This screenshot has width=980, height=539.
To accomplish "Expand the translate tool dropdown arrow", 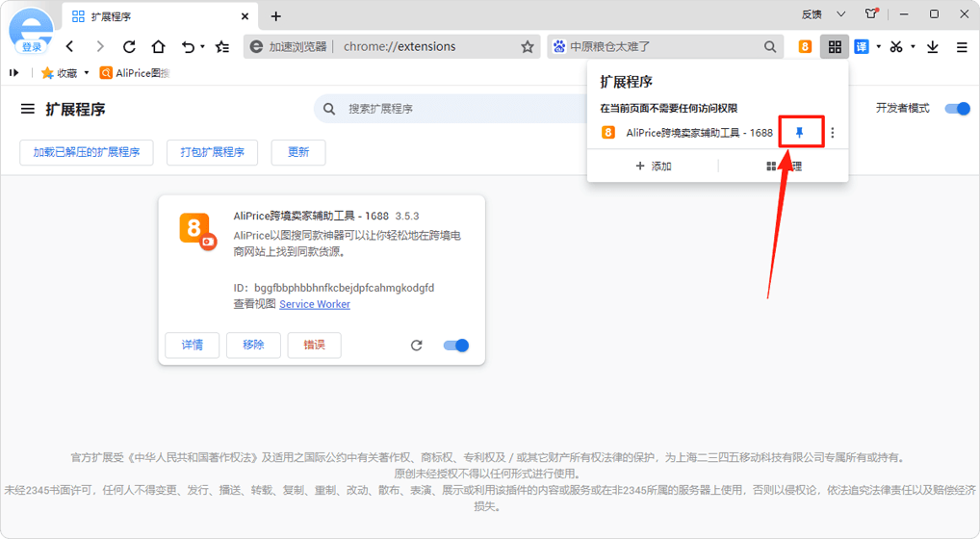I will tap(878, 46).
